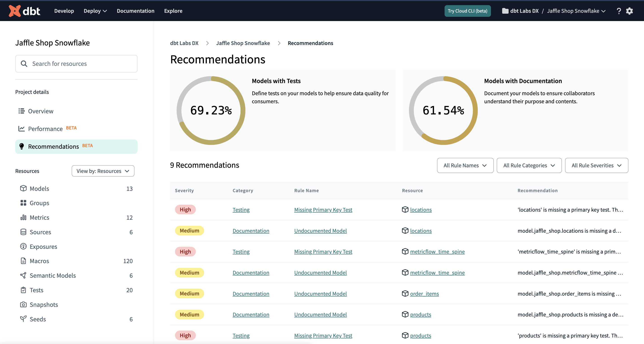
Task: Click the dbt logo in the top bar
Action: tap(25, 11)
